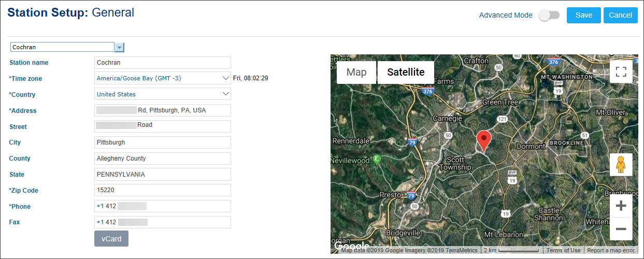Click the green marker near Nevillewood
Screen dimensions: 644x259
[378, 159]
